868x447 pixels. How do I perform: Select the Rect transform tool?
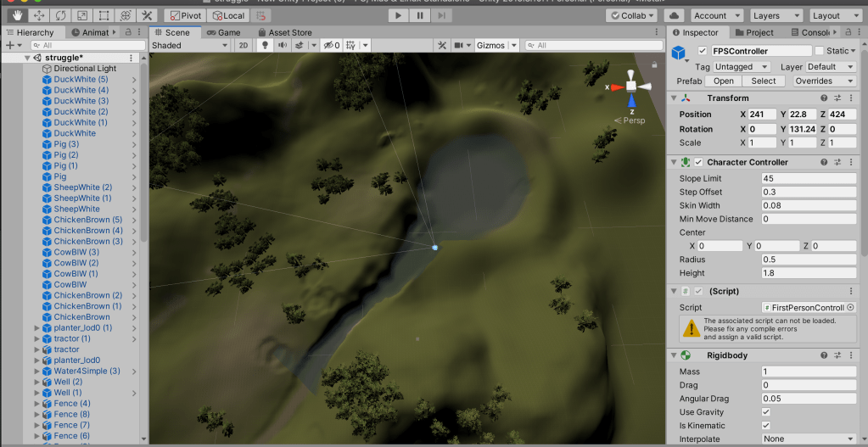coord(104,15)
